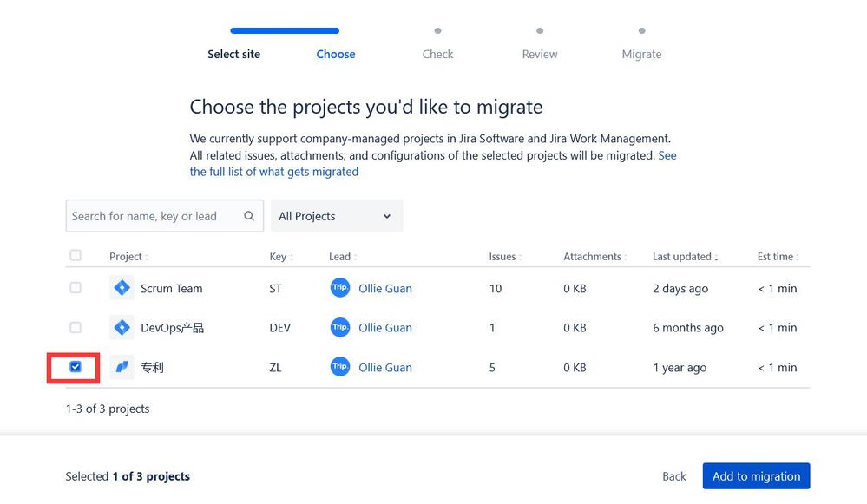Uncheck the 专利 project checkbox
Viewport: 867px width, 504px height.
pyautogui.click(x=76, y=367)
